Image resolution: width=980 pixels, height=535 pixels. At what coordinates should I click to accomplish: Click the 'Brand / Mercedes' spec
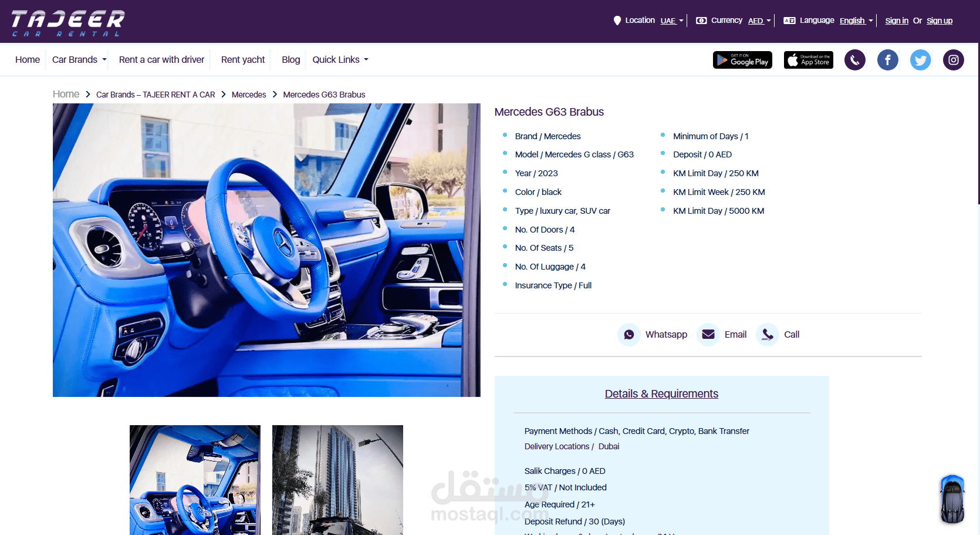(548, 136)
